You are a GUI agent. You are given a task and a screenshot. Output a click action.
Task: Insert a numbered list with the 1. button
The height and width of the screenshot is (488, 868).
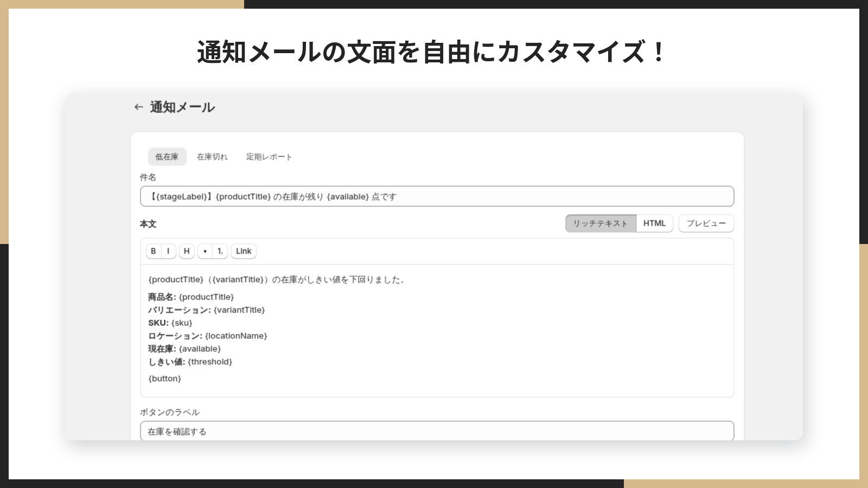[x=220, y=251]
